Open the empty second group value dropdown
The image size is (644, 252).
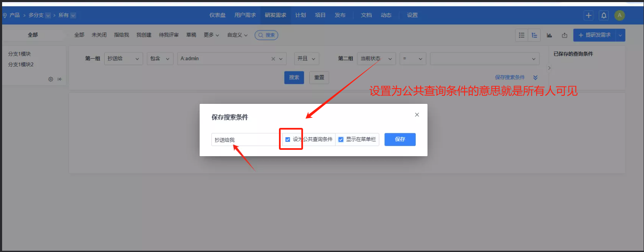click(x=485, y=59)
